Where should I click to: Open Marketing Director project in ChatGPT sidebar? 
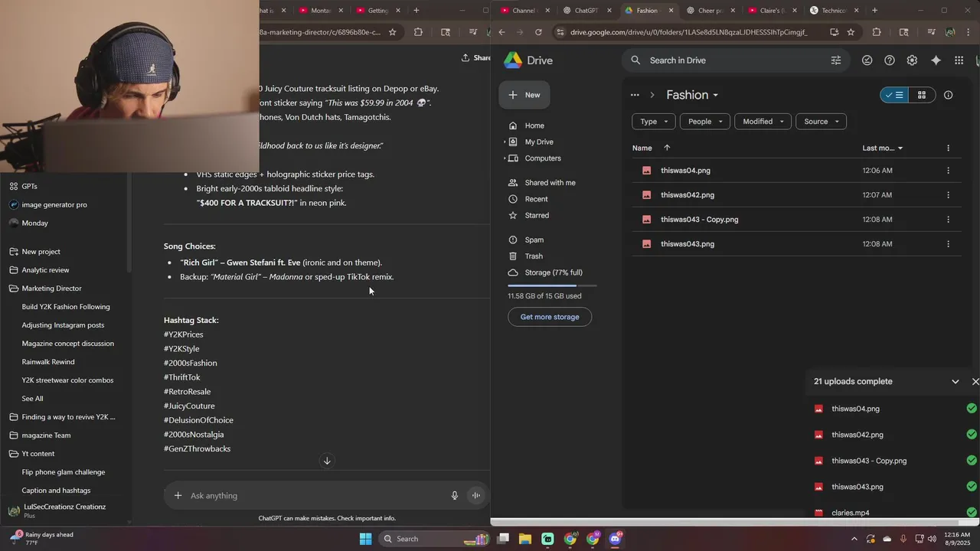(51, 289)
